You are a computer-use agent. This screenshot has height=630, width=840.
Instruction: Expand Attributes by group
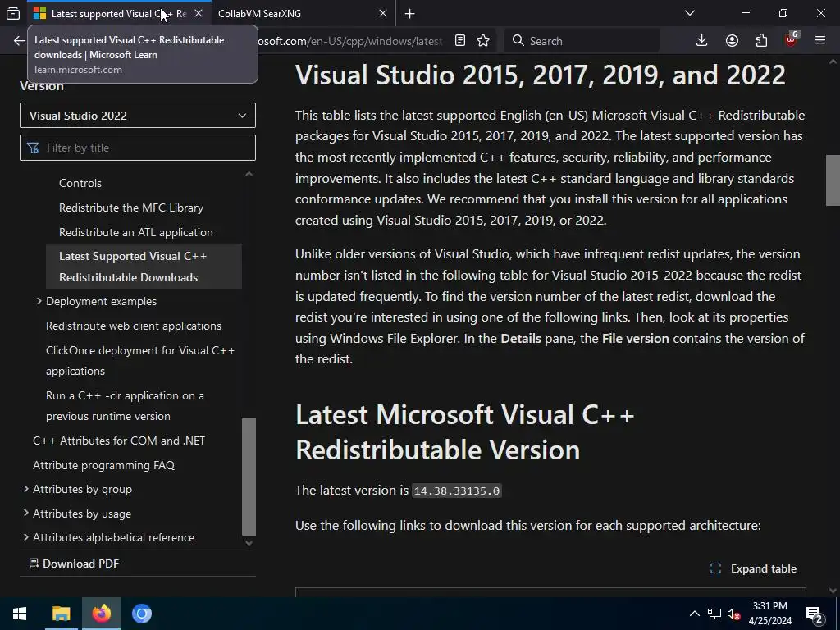pyautogui.click(x=25, y=489)
